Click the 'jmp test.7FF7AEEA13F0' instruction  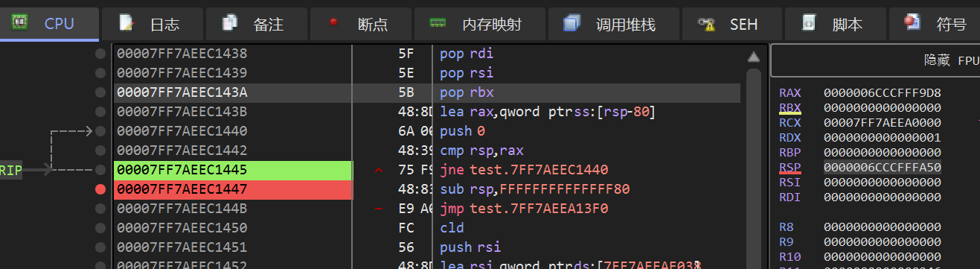point(524,209)
